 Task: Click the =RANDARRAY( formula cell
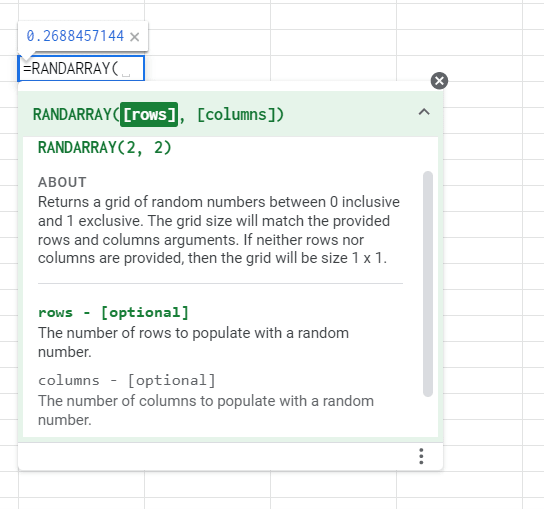tap(81, 68)
